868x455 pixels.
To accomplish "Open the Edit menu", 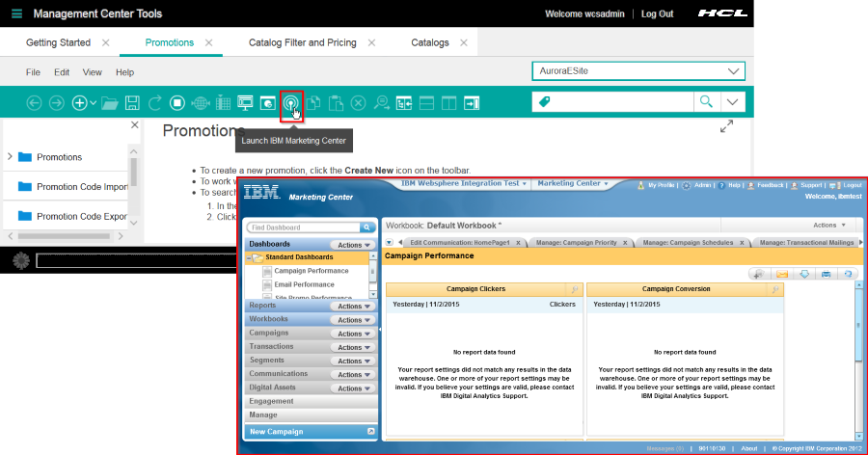I will tap(62, 72).
